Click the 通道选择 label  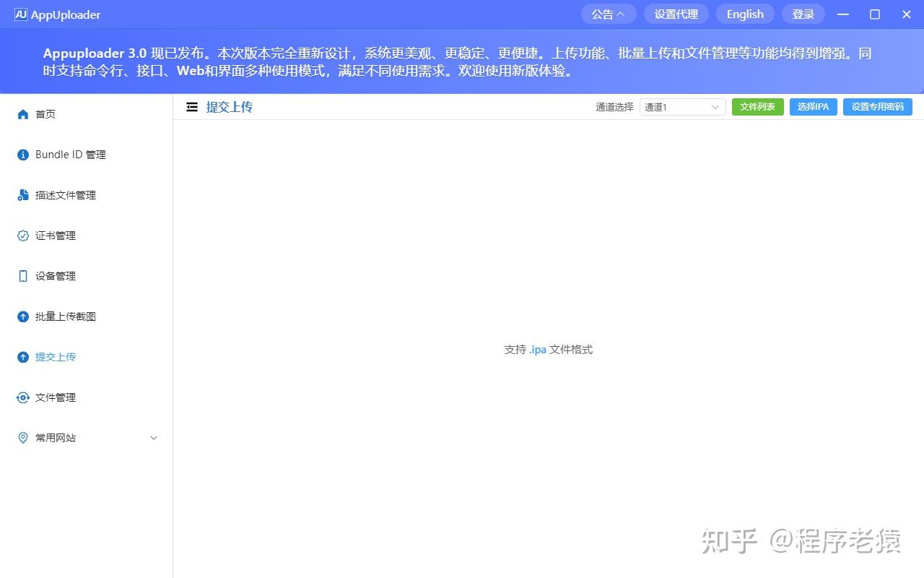pyautogui.click(x=614, y=107)
